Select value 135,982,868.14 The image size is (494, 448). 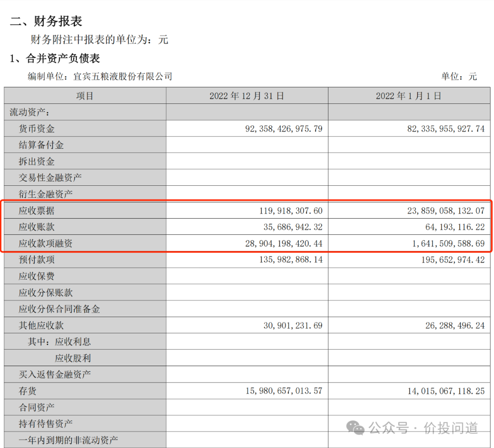291,259
